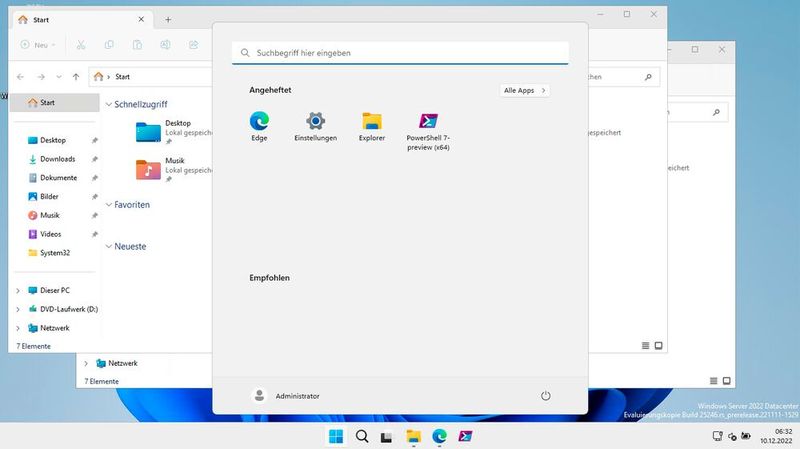
Task: Open Edge from pinned apps
Action: coord(259,127)
